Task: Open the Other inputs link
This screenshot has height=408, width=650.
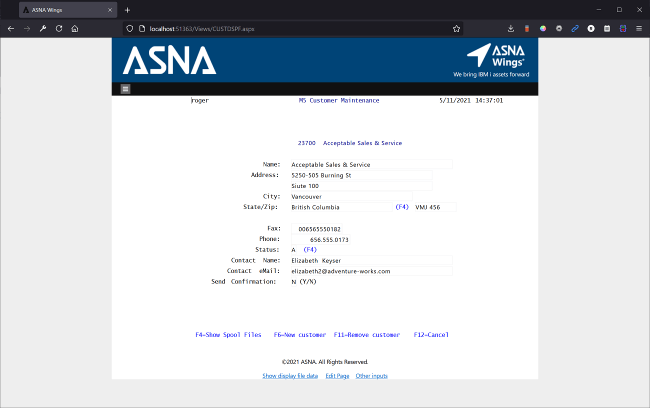Action: pyautogui.click(x=371, y=376)
